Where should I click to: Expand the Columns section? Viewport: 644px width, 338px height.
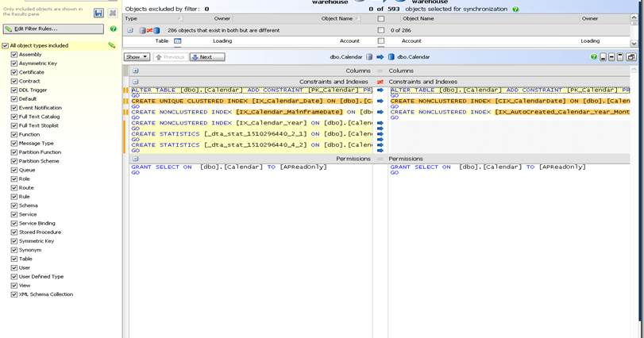click(136, 71)
